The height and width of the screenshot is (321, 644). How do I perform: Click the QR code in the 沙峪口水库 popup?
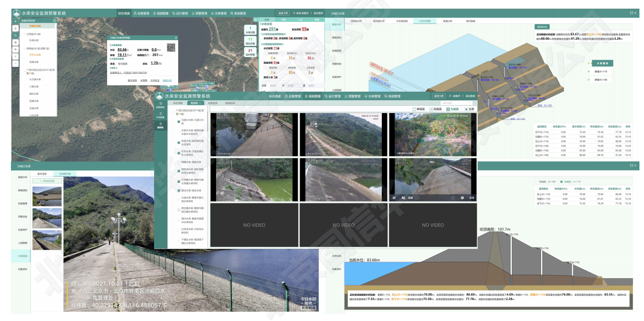click(x=171, y=47)
